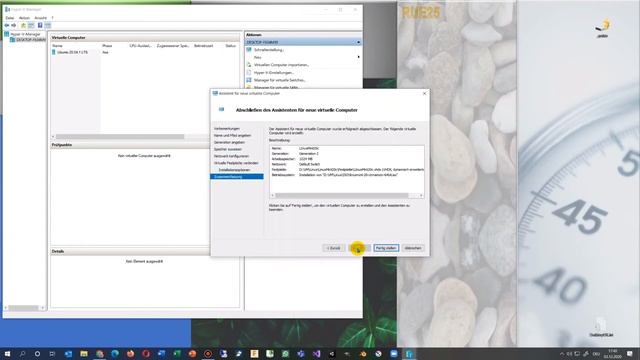Go to Speicher zuweisen wizard step
640x360 pixels.
coord(228,149)
